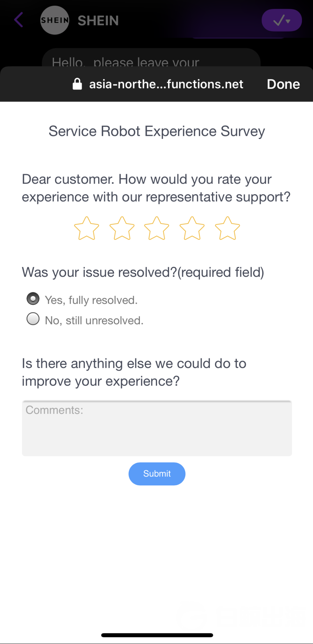
Task: Select the 'Yes, fully resolved' radio button
Action: [x=33, y=299]
